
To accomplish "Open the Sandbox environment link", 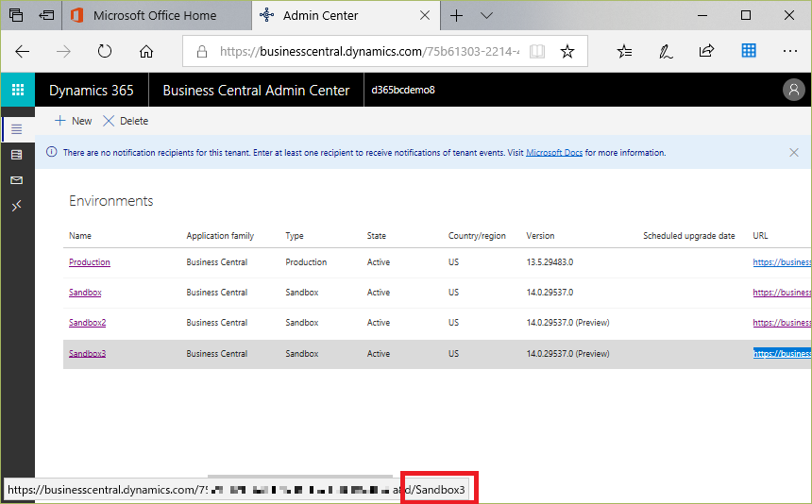I will pyautogui.click(x=85, y=293).
